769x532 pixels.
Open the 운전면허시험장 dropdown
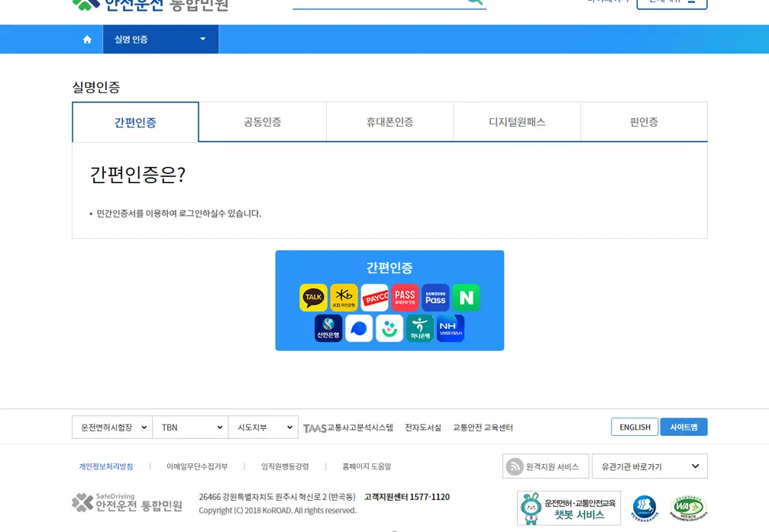[111, 427]
